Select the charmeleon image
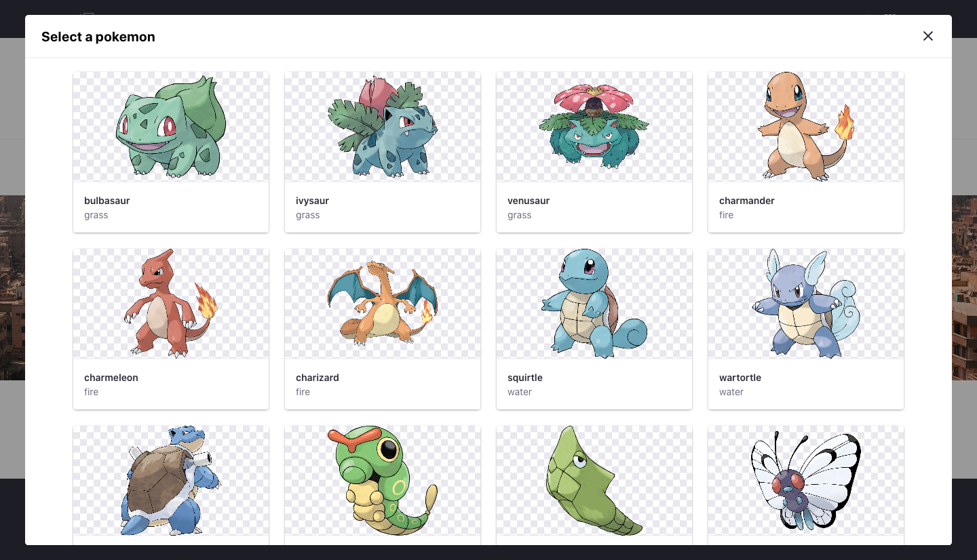This screenshot has width=977, height=560. pos(171,304)
